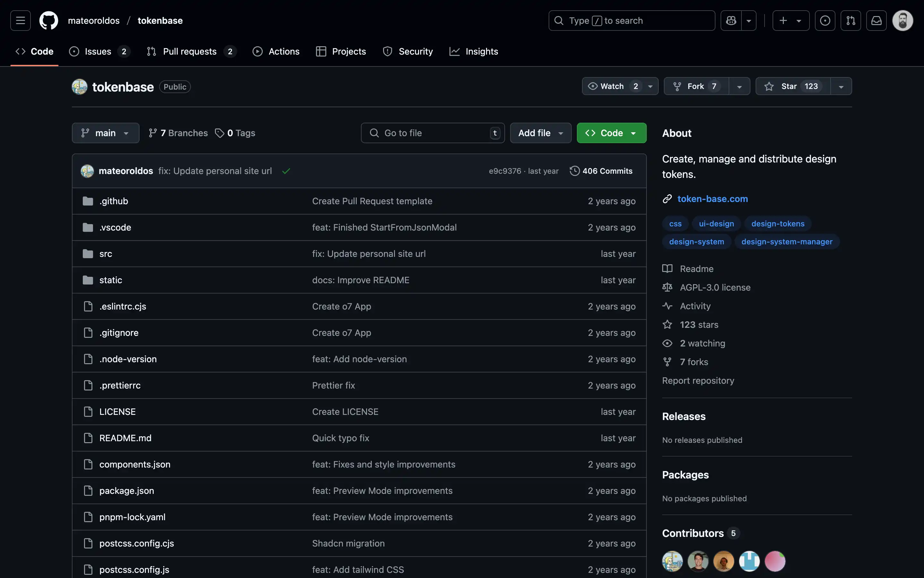The width and height of the screenshot is (924, 578).
Task: Open the src folder
Action: pyautogui.click(x=106, y=254)
